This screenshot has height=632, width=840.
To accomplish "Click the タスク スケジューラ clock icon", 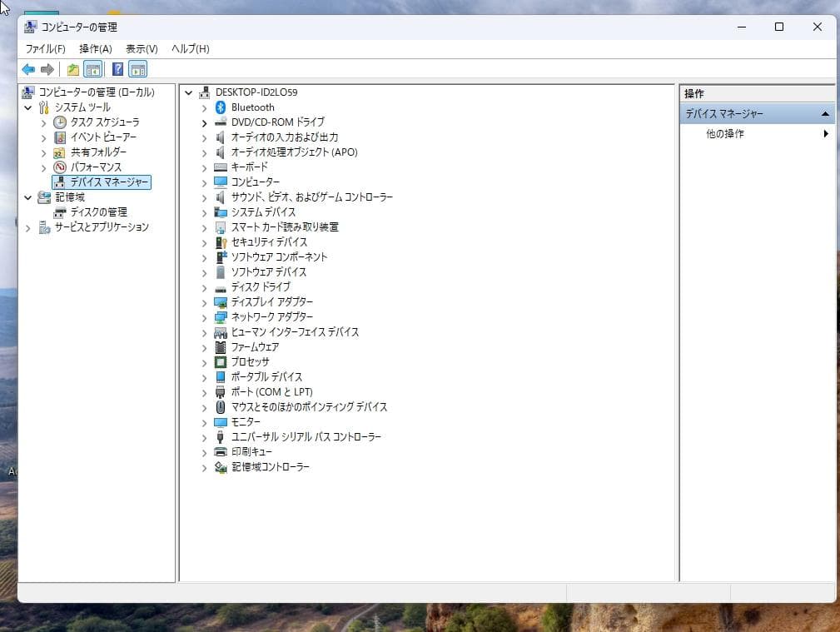I will click(x=60, y=122).
